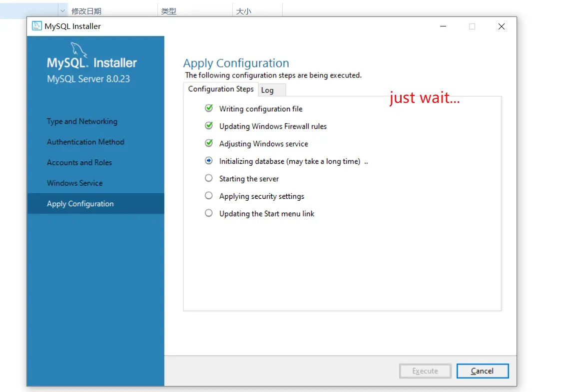Click the Writing configuration file step text
This screenshot has height=392, width=571.
261,109
